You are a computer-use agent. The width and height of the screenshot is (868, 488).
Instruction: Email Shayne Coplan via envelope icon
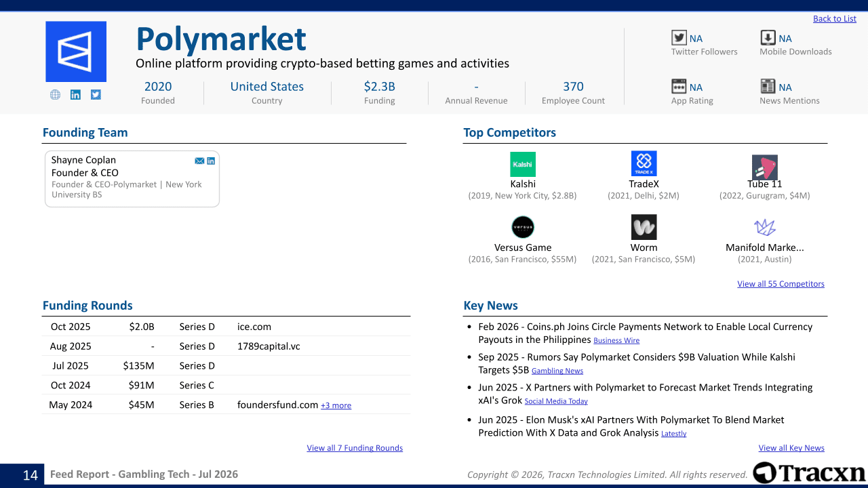point(199,161)
